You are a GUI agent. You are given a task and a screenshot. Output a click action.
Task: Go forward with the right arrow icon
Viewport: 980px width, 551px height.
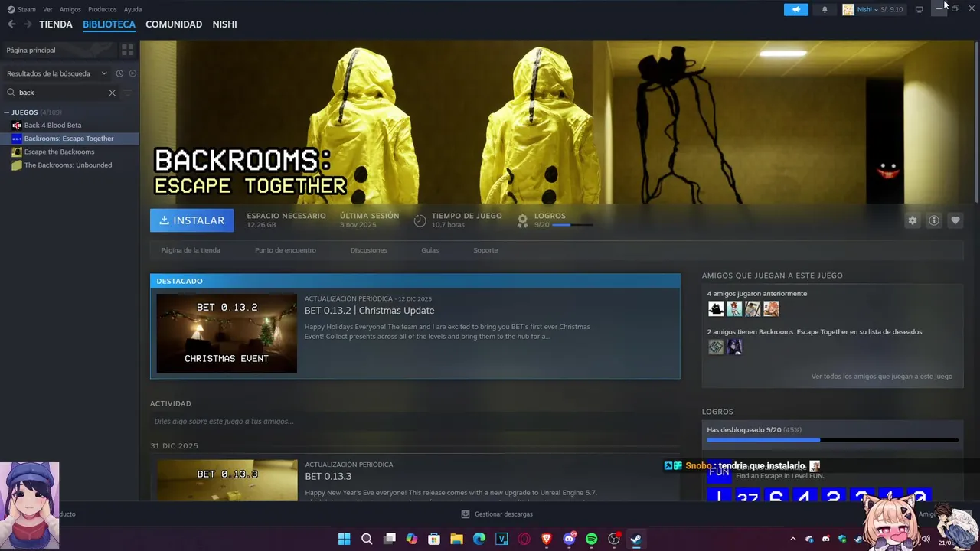[28, 24]
